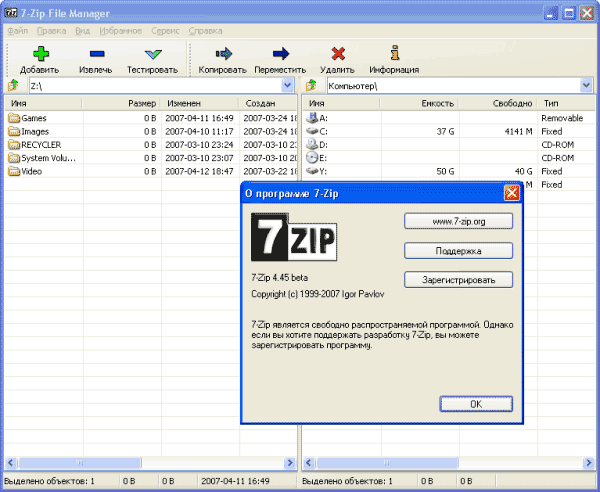This screenshot has height=492, width=600.
Task: Click the 40 G free space cell
Action: [x=523, y=171]
